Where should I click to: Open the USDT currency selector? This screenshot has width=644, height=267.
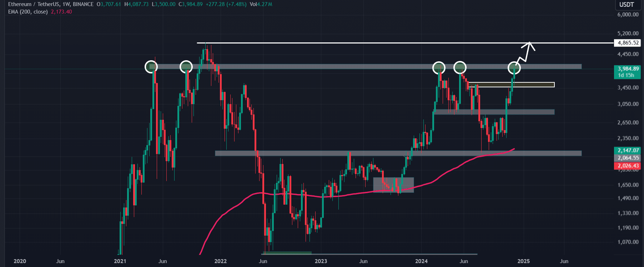pos(627,5)
